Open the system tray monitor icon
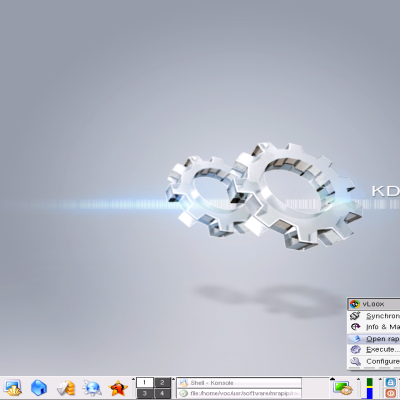Screen dimensions: 400x400 (x=343, y=389)
